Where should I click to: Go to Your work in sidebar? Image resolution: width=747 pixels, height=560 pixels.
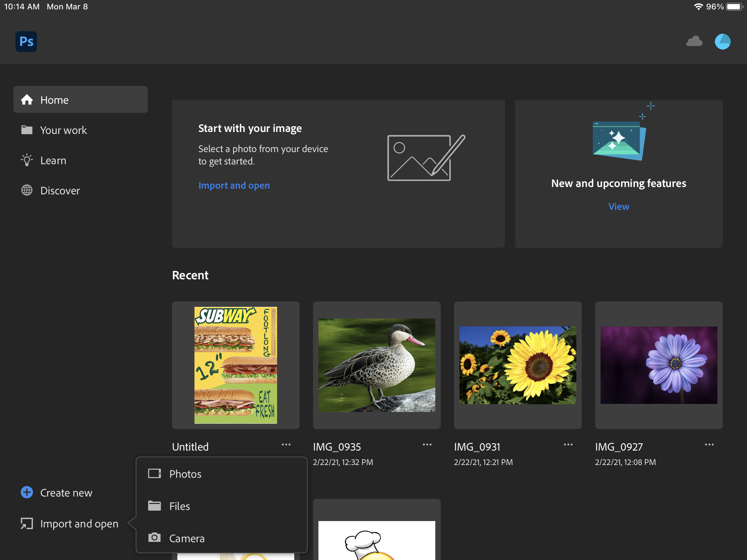[63, 130]
